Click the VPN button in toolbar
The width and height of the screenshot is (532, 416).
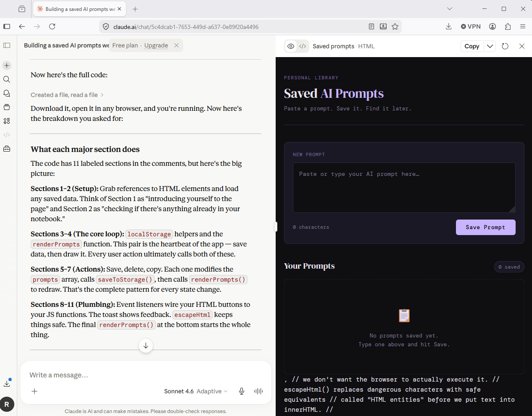pos(471,26)
